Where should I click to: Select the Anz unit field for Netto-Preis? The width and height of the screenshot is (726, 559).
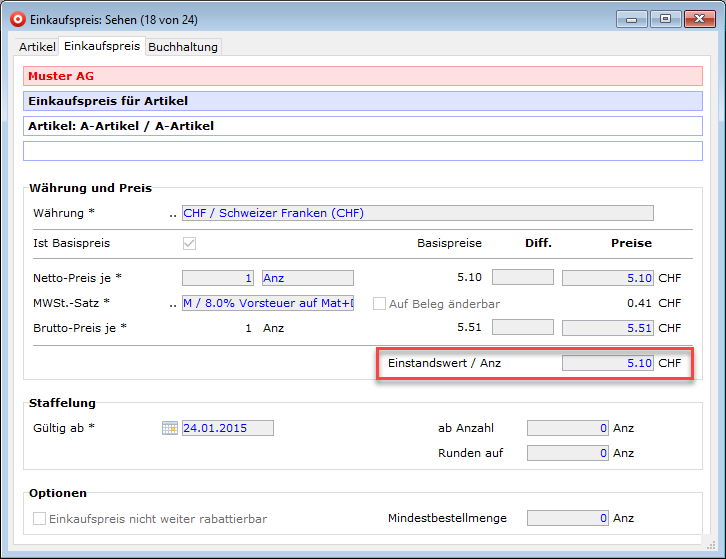tap(307, 278)
